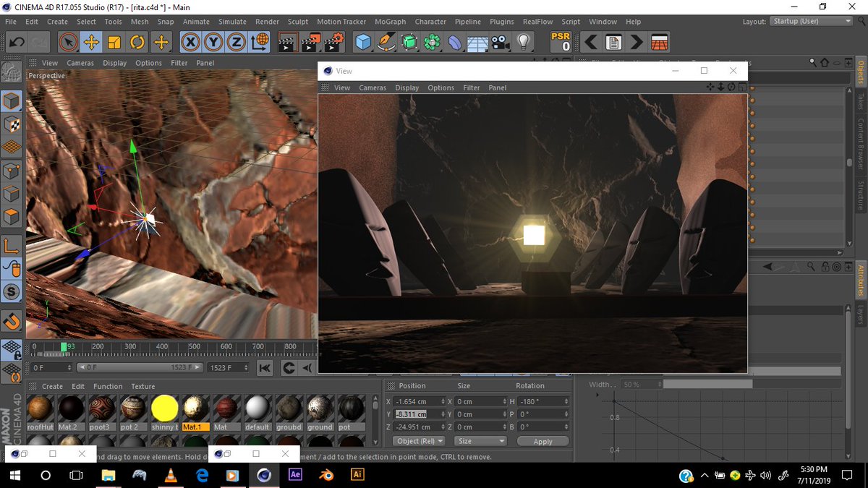The image size is (868, 488).
Task: Add a Cube primitive object
Action: 363,42
